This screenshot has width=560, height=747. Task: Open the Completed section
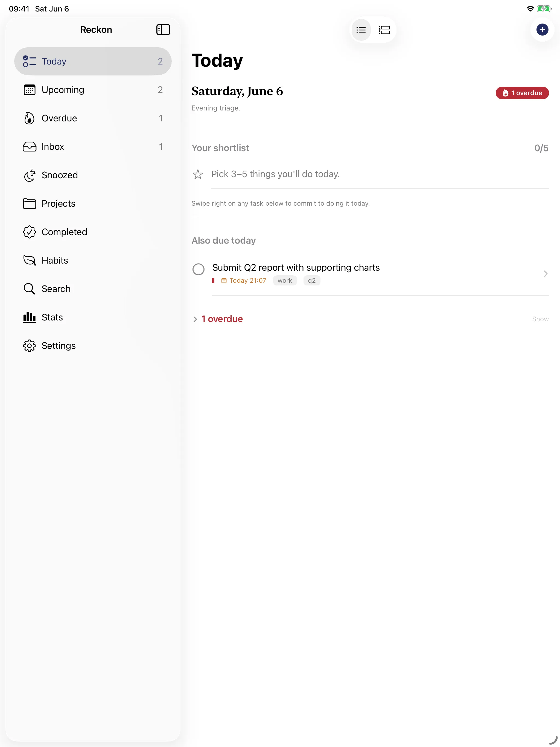click(93, 232)
